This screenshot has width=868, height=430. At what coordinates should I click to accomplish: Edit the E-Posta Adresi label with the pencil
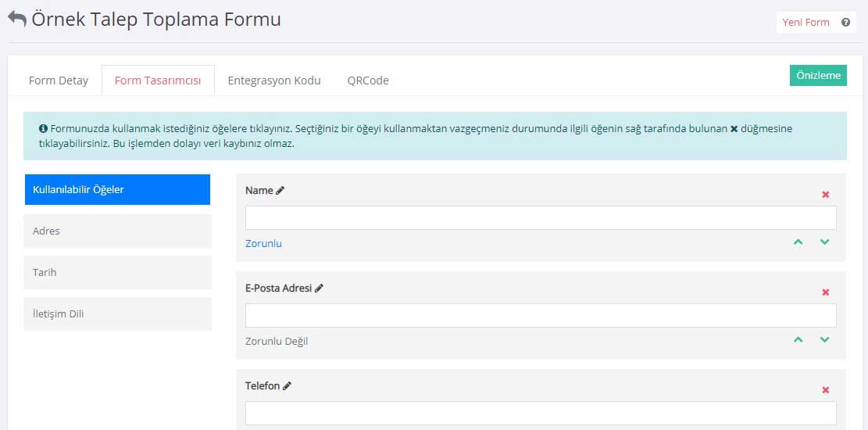pyautogui.click(x=319, y=288)
